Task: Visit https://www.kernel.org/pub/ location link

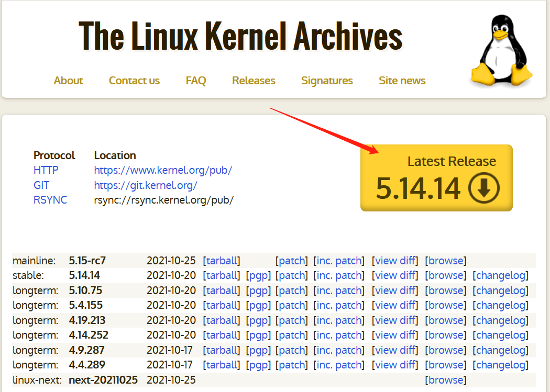Action: (x=163, y=170)
